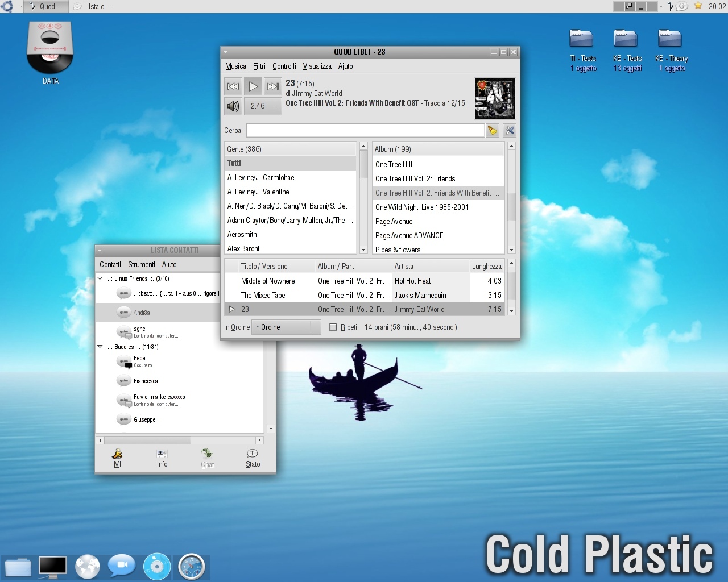Open the In Ordine playback order dropdown
This screenshot has width=728, height=582.
[287, 327]
